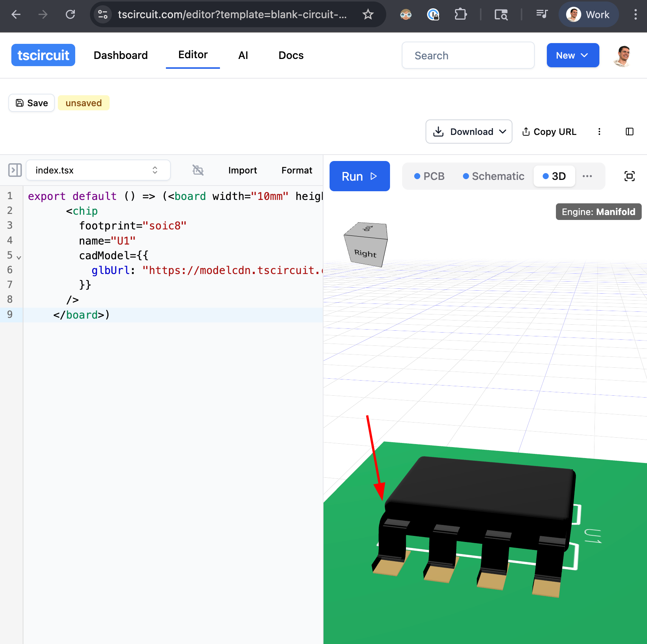Collapse the code fold at line 5
Viewport: 647px width, 644px height.
(x=19, y=257)
